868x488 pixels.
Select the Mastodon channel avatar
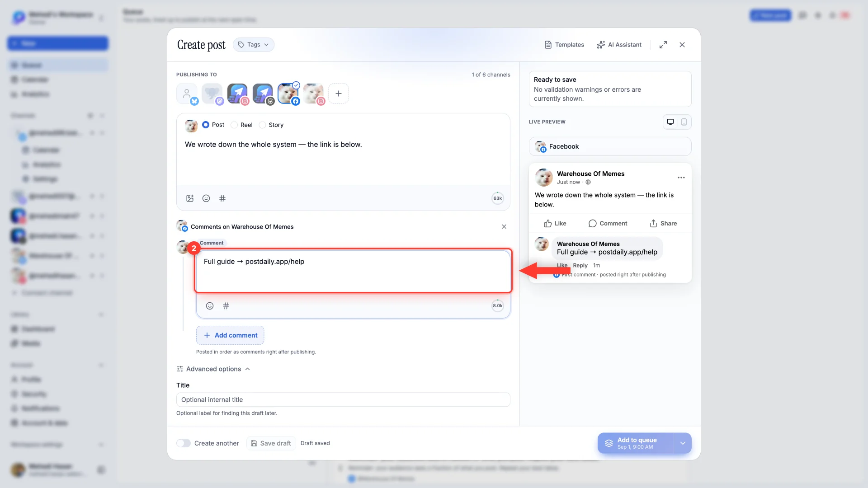coord(212,94)
